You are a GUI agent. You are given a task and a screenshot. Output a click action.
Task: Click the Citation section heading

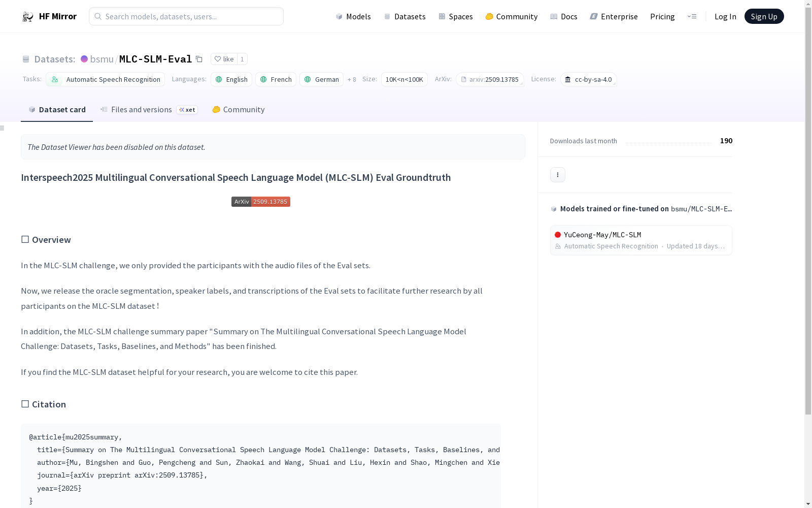pyautogui.click(x=44, y=404)
